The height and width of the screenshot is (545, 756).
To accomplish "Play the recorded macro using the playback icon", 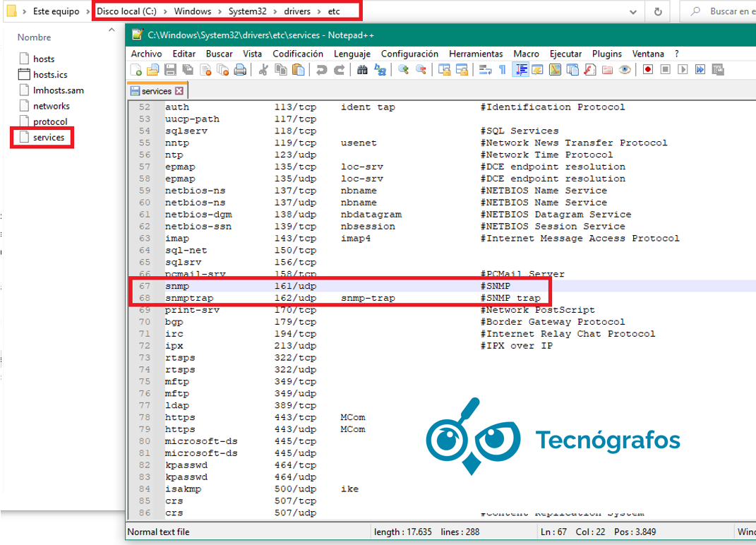I will [x=681, y=69].
